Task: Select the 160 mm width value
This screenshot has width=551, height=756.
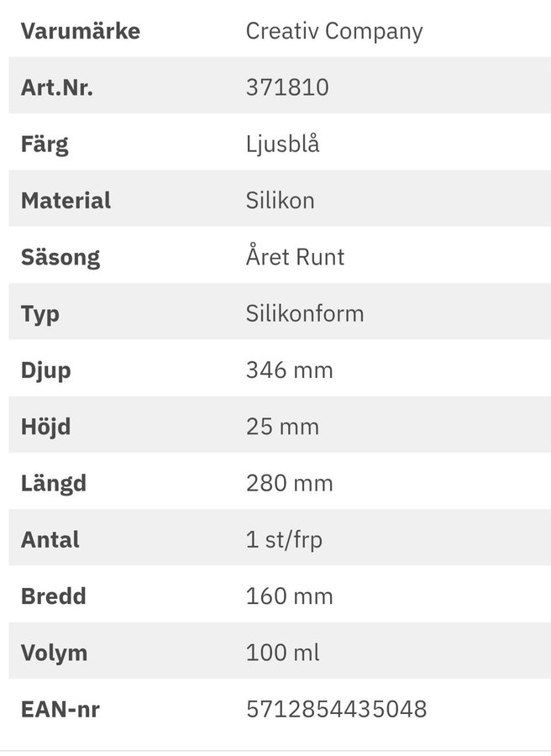Action: [289, 596]
